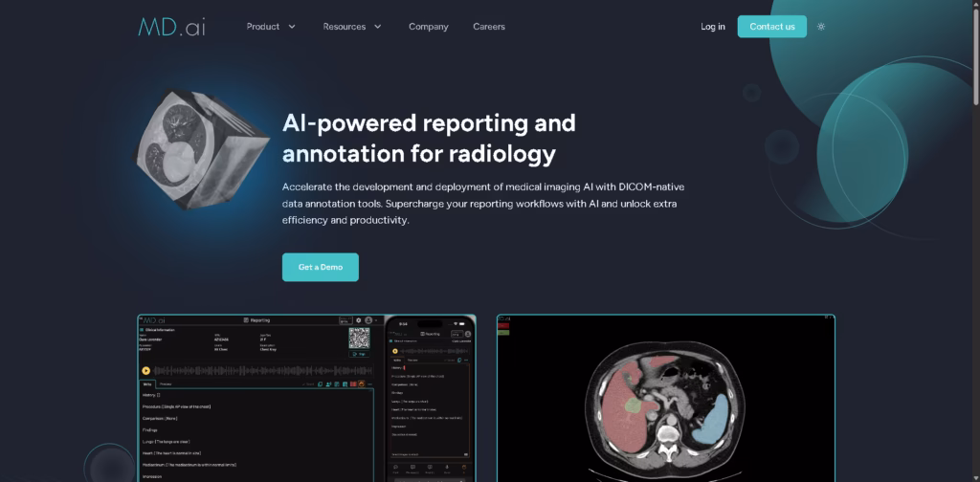Click the copy icon in the phone report

point(459,360)
